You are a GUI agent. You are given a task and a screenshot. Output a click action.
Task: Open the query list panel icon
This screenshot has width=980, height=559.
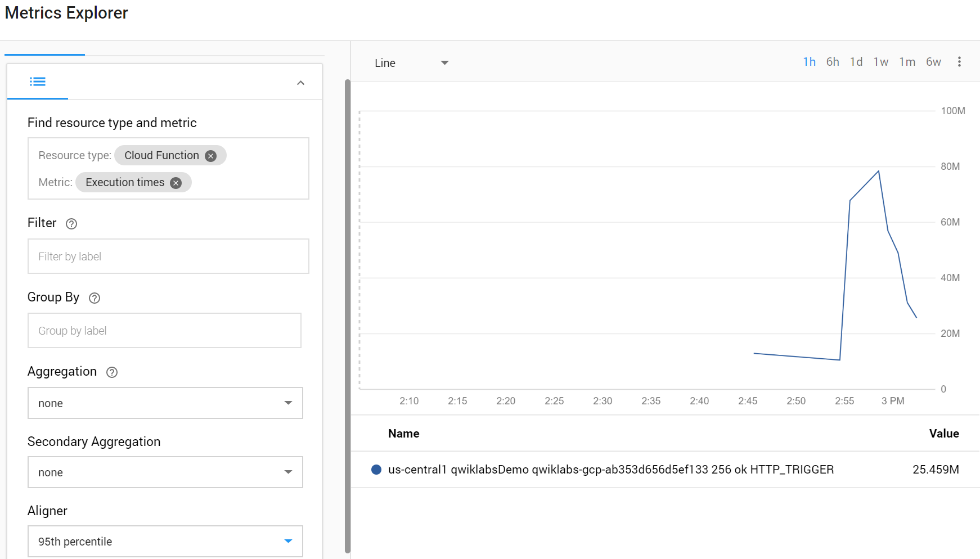37,82
